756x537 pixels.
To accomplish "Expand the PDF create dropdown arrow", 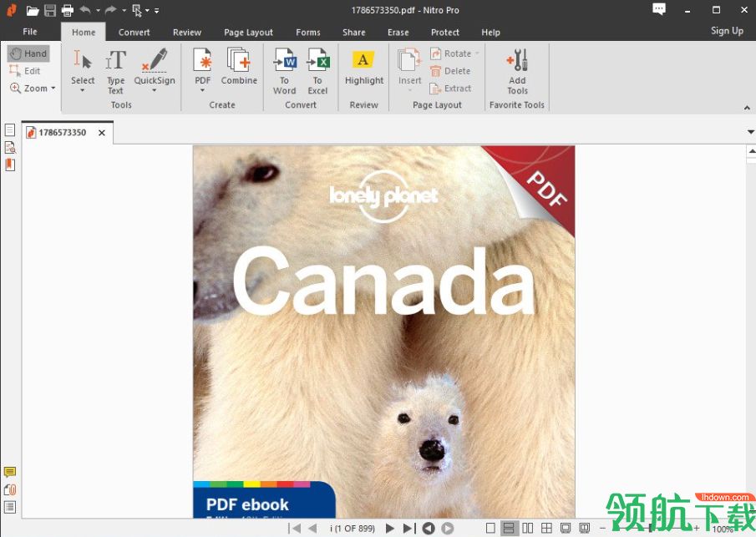I will pos(202,91).
